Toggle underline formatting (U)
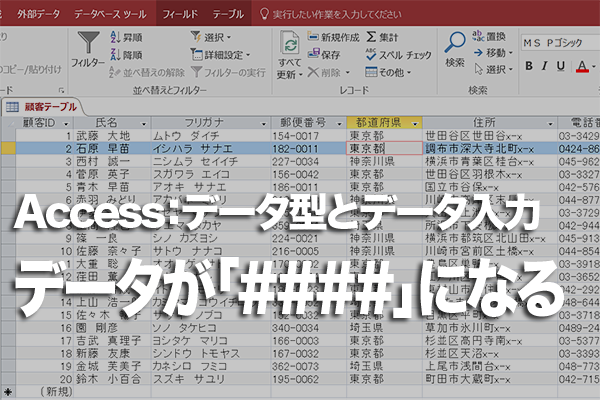The width and height of the screenshot is (600, 400). (x=561, y=66)
